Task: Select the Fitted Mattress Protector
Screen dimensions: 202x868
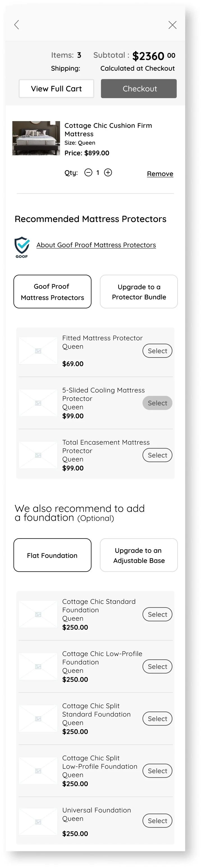Action: pyautogui.click(x=157, y=351)
